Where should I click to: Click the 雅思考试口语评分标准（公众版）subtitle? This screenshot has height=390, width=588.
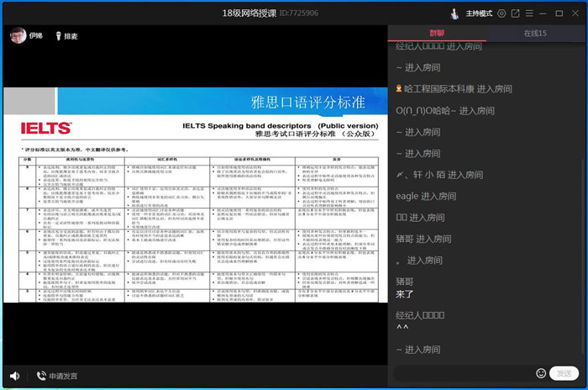(317, 134)
